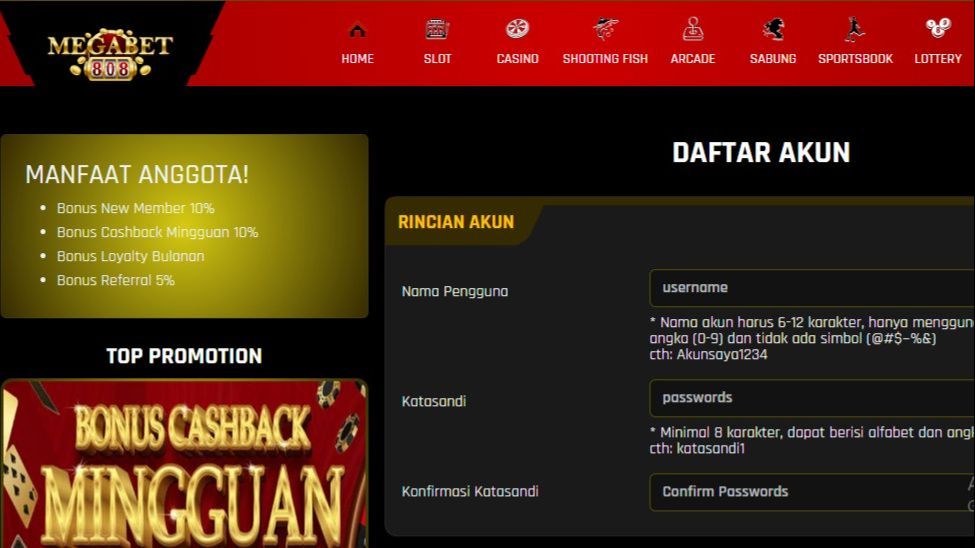
Task: Click the MANFAAT ANGGOTA! heading
Action: point(137,174)
